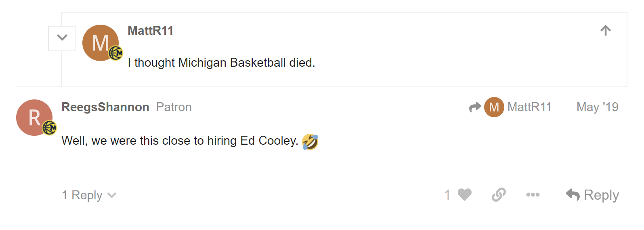Click the small MattR11 reply-to avatar
Viewport: 644px width, 230px height.
click(x=494, y=107)
